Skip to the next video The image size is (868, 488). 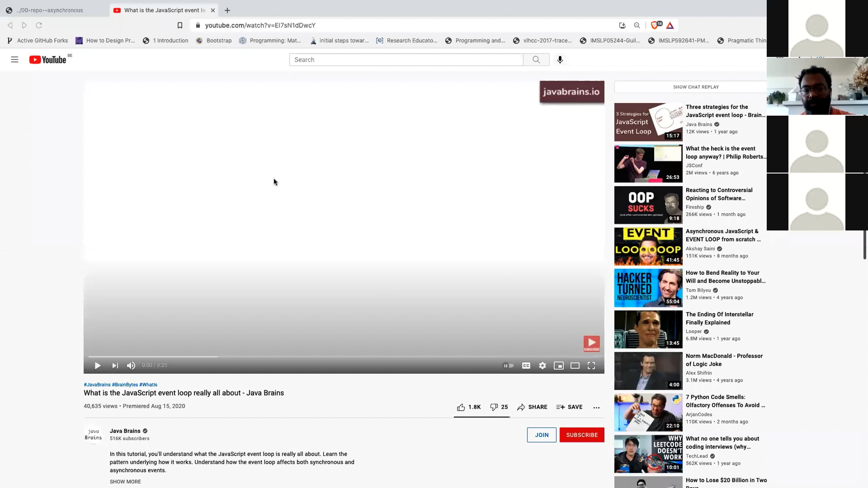click(x=115, y=365)
